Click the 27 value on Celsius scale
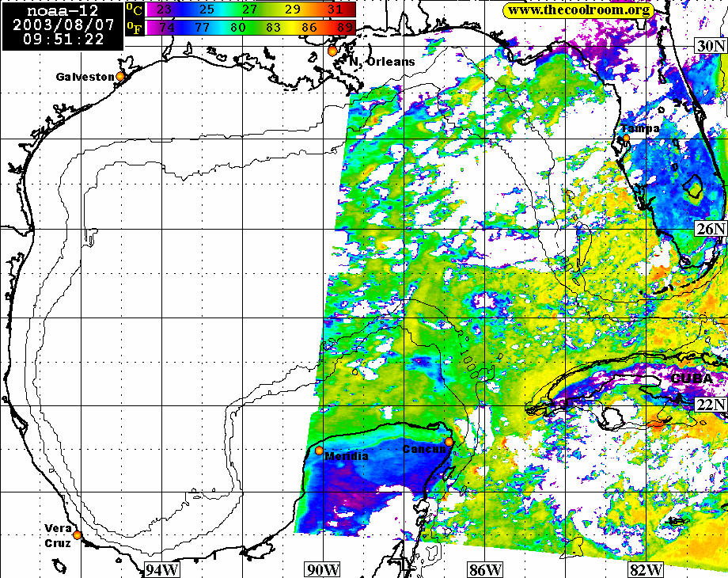 coord(250,10)
